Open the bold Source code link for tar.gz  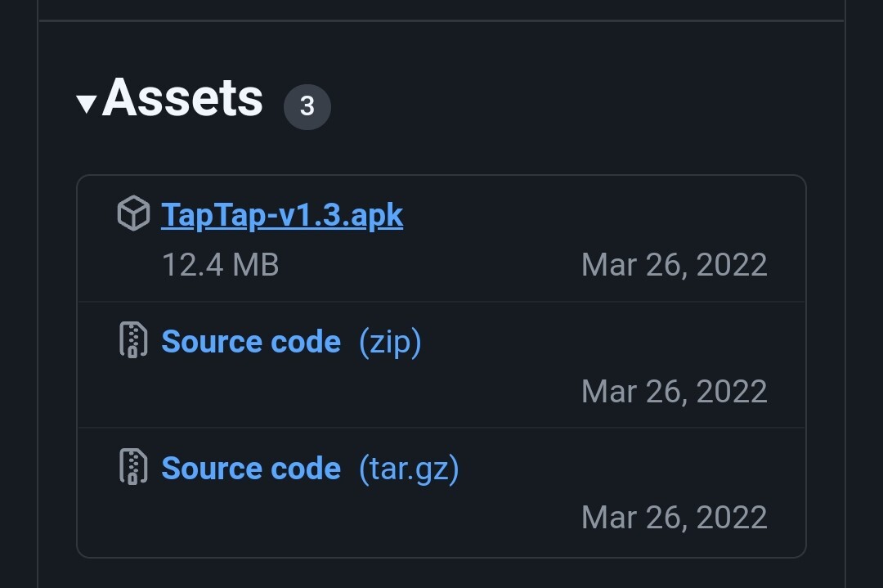(x=251, y=468)
